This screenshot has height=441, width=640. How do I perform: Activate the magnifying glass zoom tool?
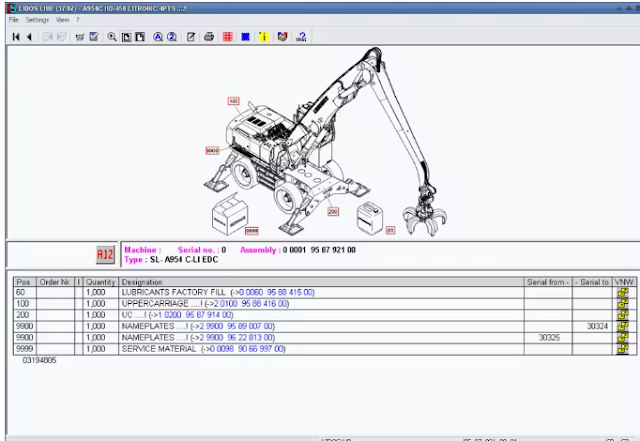pos(112,37)
